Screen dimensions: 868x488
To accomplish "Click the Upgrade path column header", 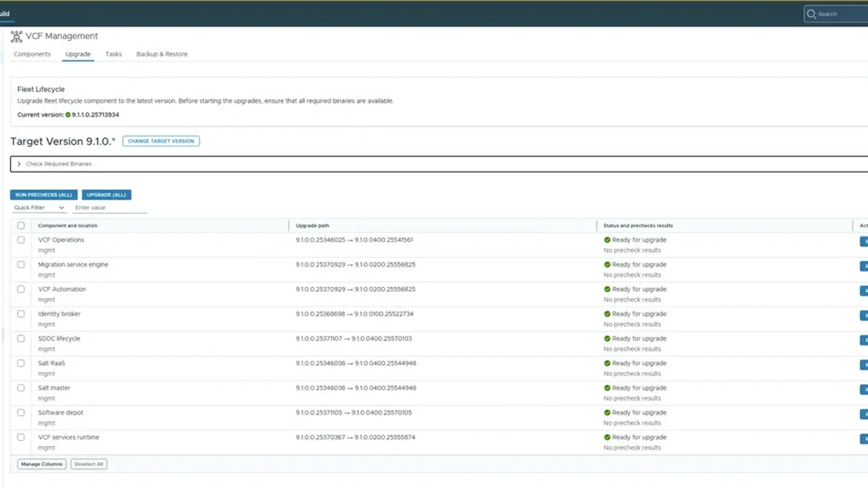I will (x=312, y=226).
